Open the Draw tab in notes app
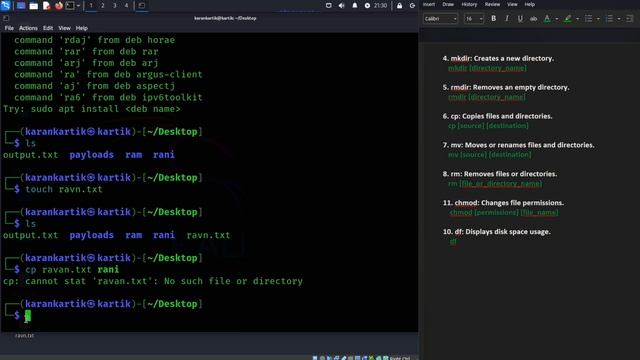 (448, 4)
